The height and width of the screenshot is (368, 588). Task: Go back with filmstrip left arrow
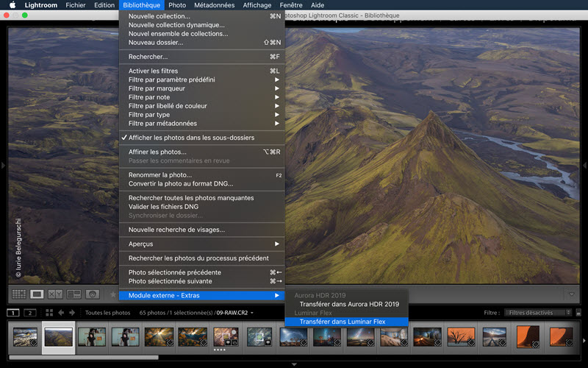pyautogui.click(x=61, y=313)
